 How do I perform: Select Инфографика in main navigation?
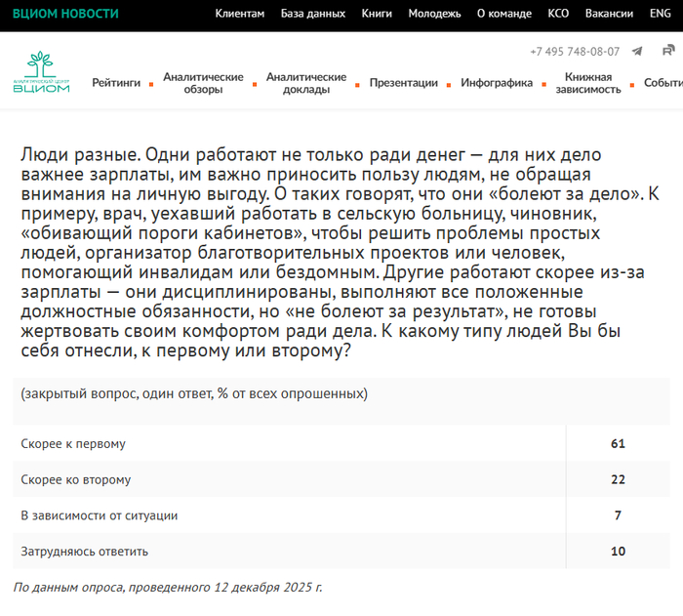(497, 83)
